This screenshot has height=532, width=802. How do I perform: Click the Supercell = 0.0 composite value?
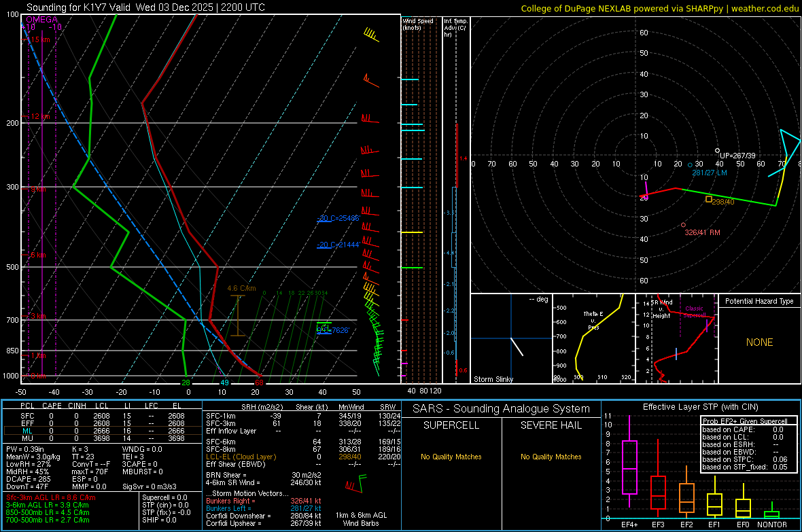tap(164, 498)
